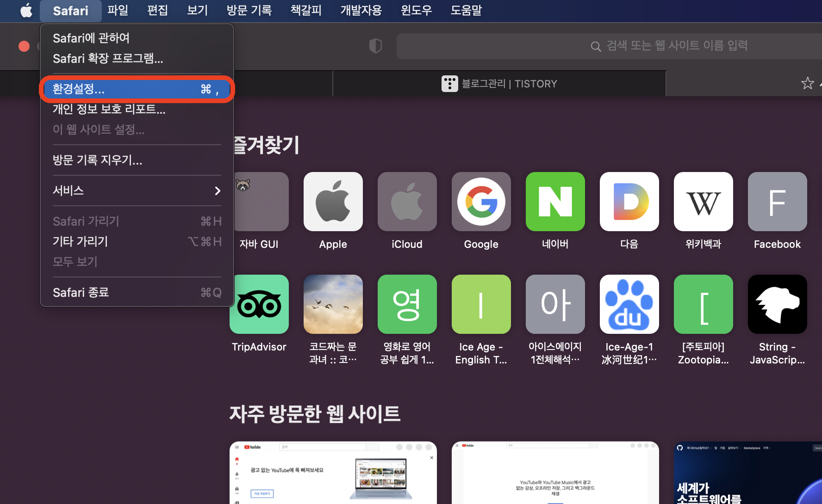Open the 아이스에이지 1전체해석 favorite icon
This screenshot has width=822, height=504.
click(555, 304)
